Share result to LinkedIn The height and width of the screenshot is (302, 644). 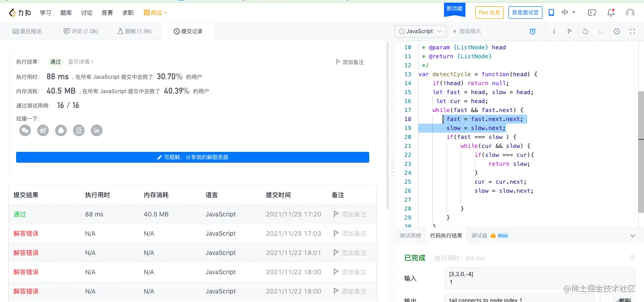tap(97, 130)
